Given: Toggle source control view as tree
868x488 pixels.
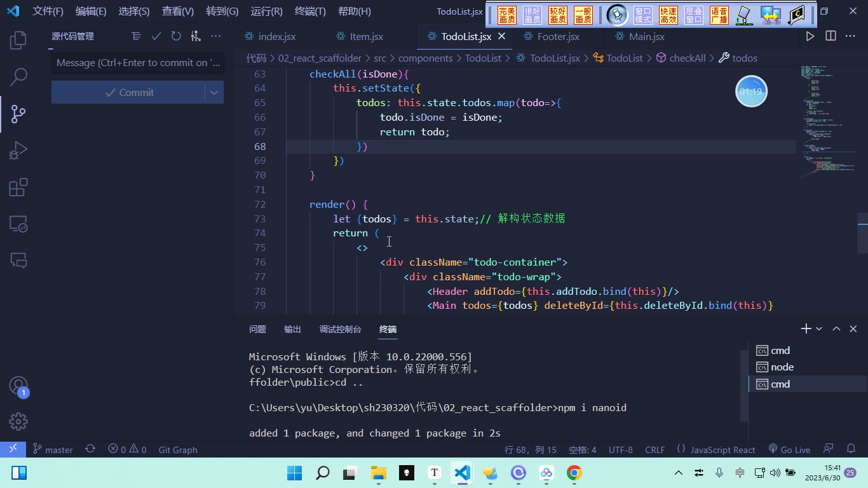Looking at the screenshot, I should (136, 36).
